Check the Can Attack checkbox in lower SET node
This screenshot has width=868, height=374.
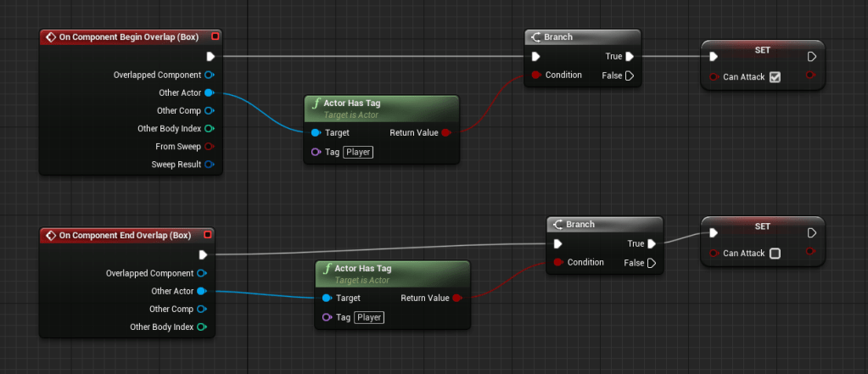774,253
